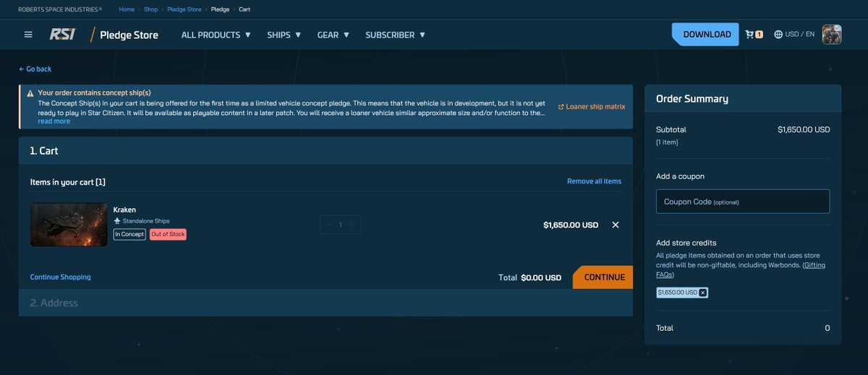
Task: Expand the concept ship notice with read more
Action: tap(54, 121)
